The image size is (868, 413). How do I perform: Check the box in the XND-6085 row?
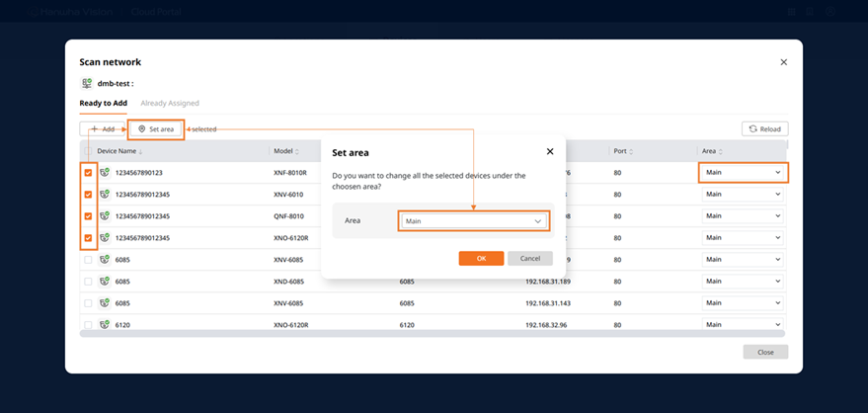(88, 282)
